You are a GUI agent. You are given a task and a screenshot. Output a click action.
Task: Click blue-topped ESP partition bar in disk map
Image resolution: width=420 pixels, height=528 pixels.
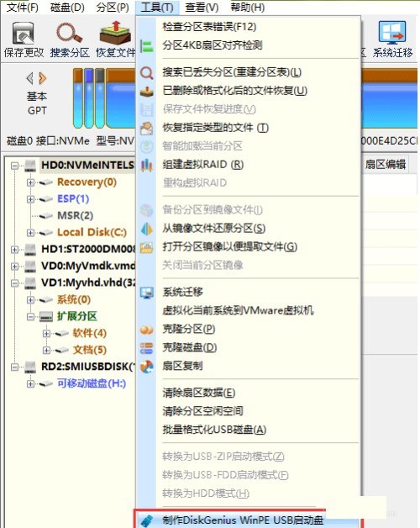click(89, 98)
